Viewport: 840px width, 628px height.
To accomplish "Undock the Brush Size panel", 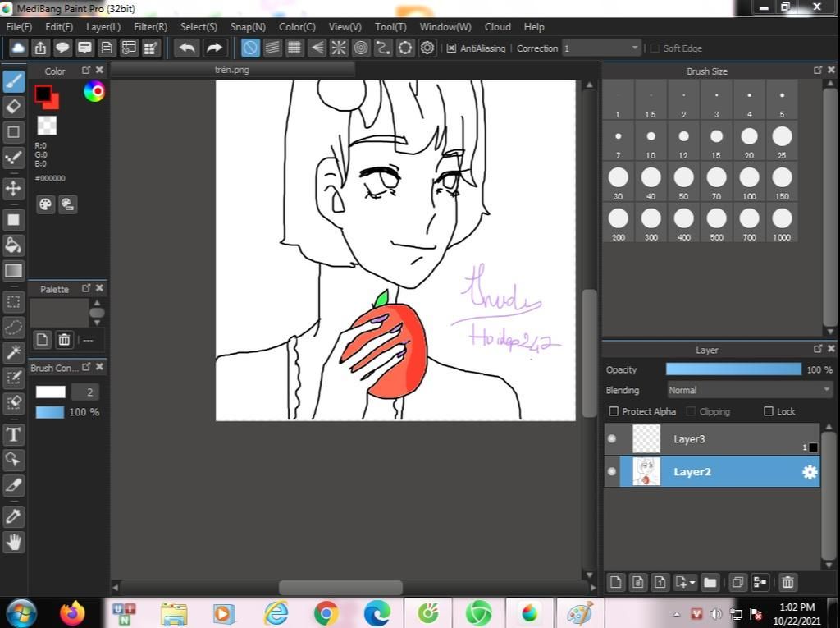I will click(x=818, y=70).
